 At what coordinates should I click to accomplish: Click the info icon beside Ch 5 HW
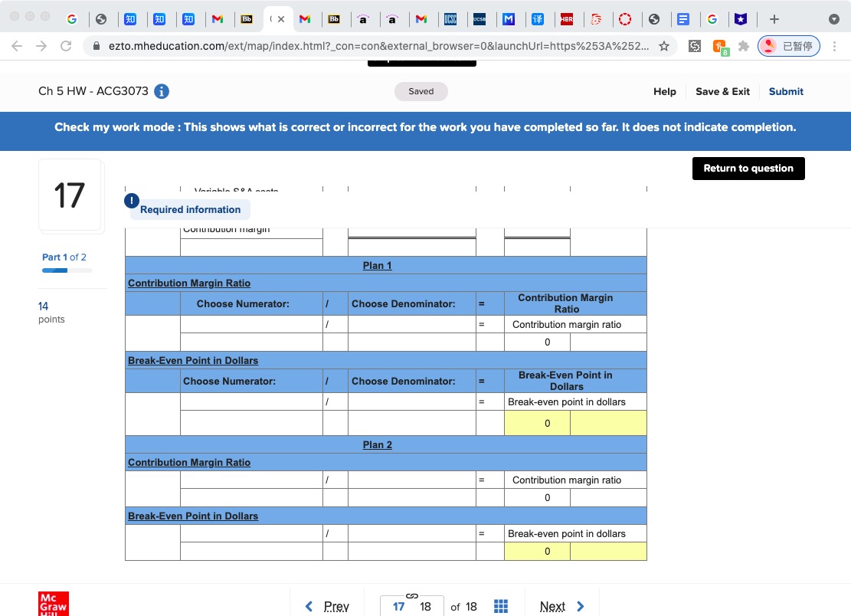[x=161, y=91]
